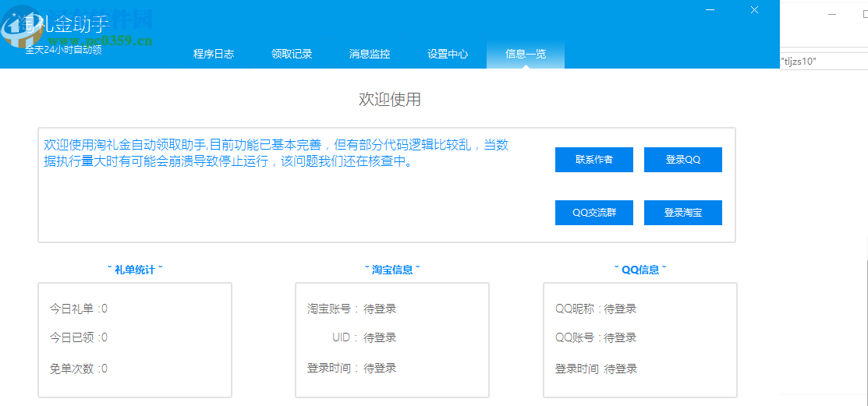Viewport: 868px width, 406px height.
Task: Click the 联系作者 button
Action: [594, 160]
